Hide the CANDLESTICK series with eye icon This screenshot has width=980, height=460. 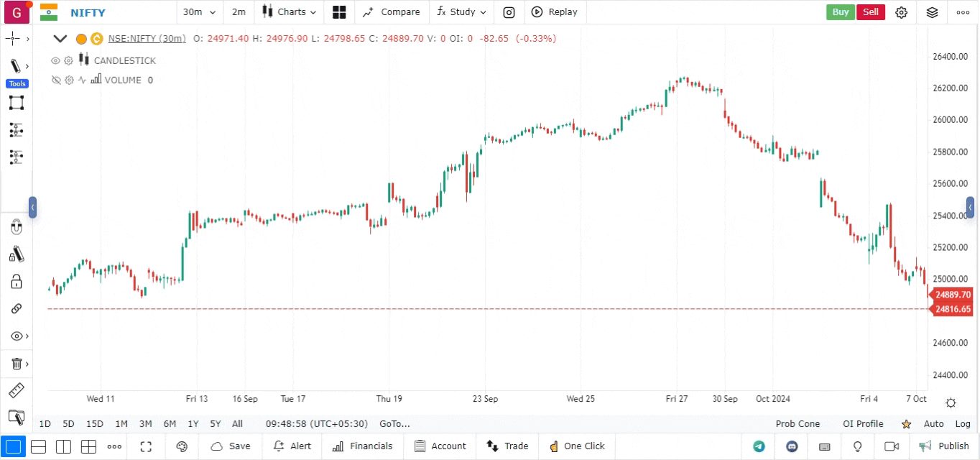55,61
